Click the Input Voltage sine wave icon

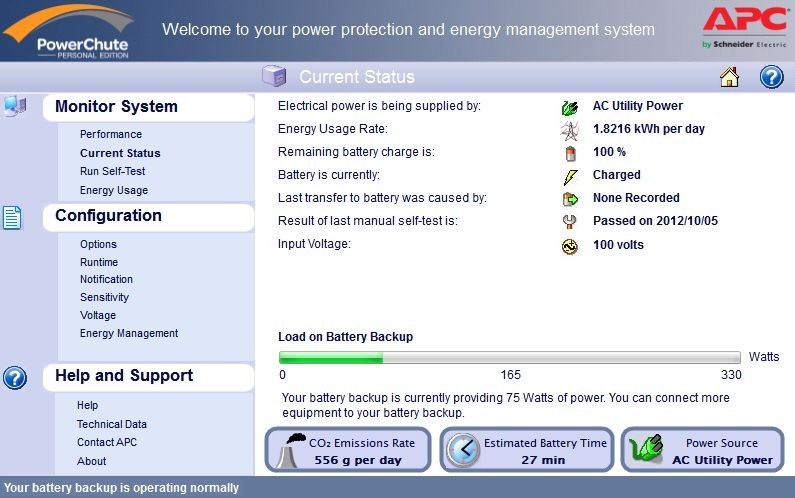(569, 246)
